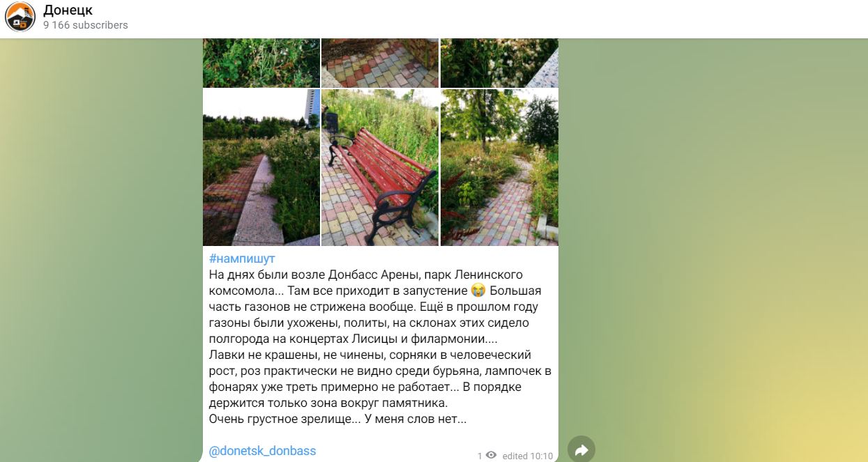The image size is (868, 462).
Task: Open the top-middle colored paving stones photo
Action: point(380,63)
